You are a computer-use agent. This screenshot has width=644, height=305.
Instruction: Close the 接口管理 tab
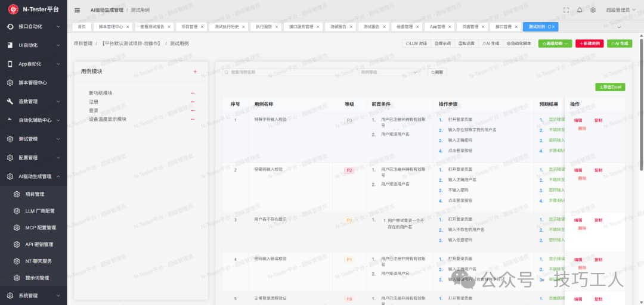tap(516, 27)
